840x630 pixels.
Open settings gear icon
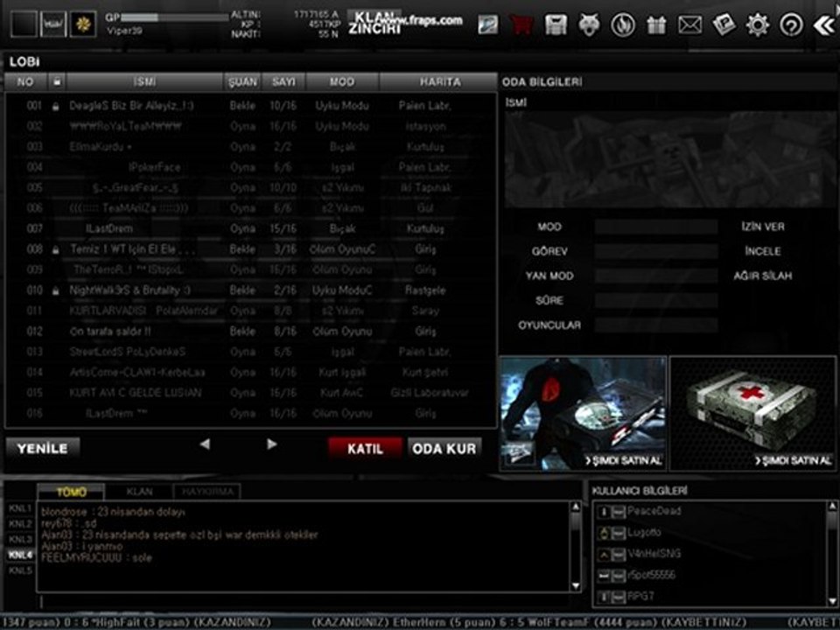click(758, 24)
